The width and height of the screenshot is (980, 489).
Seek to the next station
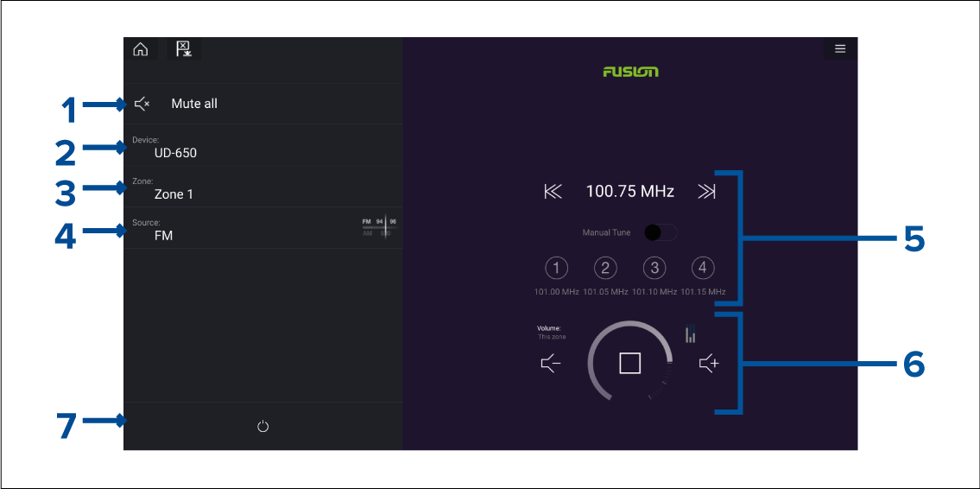click(x=706, y=192)
